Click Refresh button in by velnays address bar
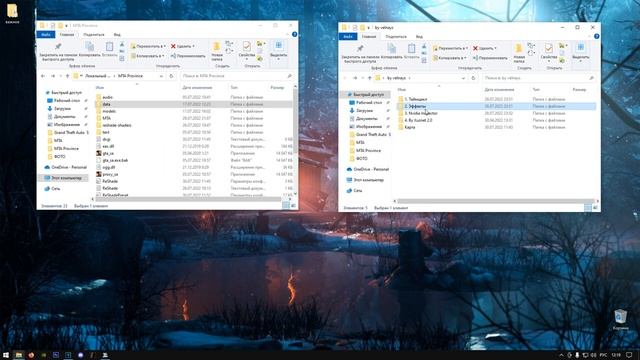The image size is (640, 360). pos(473,78)
